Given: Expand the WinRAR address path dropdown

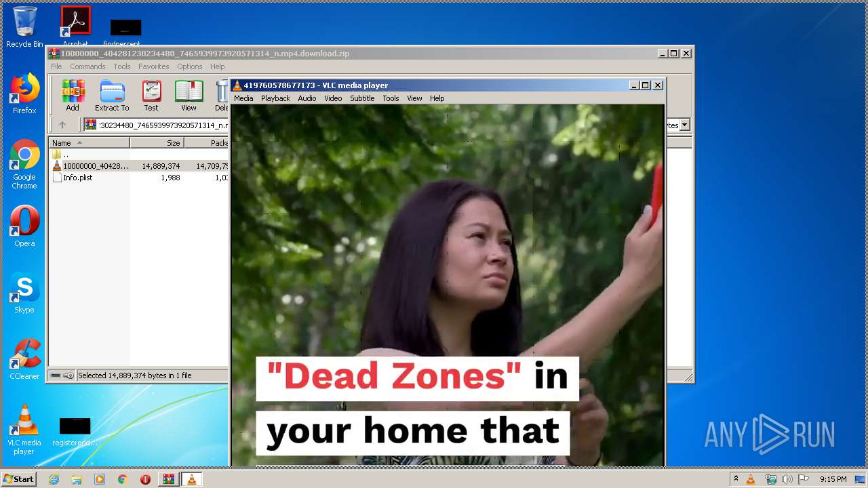Looking at the screenshot, I should point(685,125).
